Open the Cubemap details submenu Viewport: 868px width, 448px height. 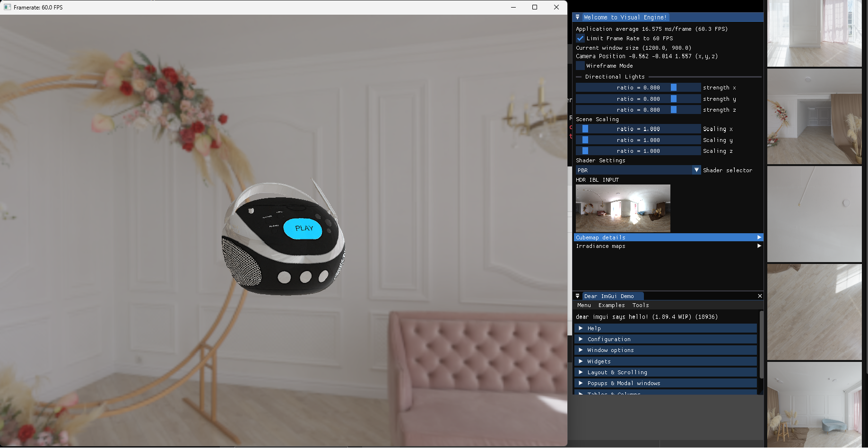668,237
